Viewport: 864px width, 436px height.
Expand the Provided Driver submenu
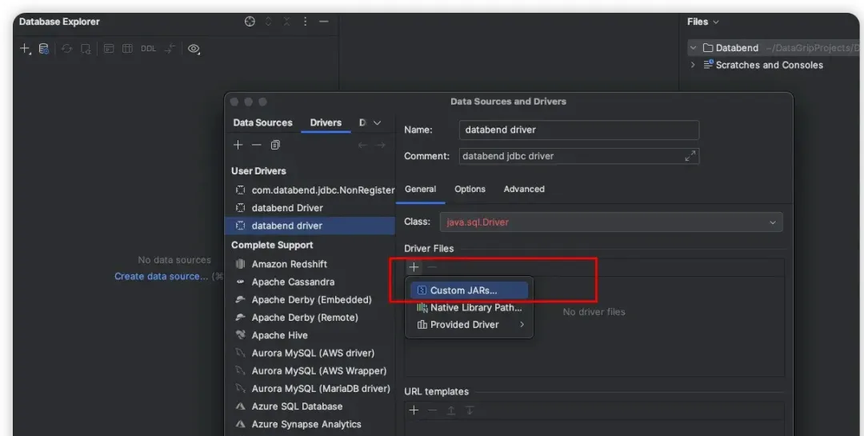469,325
